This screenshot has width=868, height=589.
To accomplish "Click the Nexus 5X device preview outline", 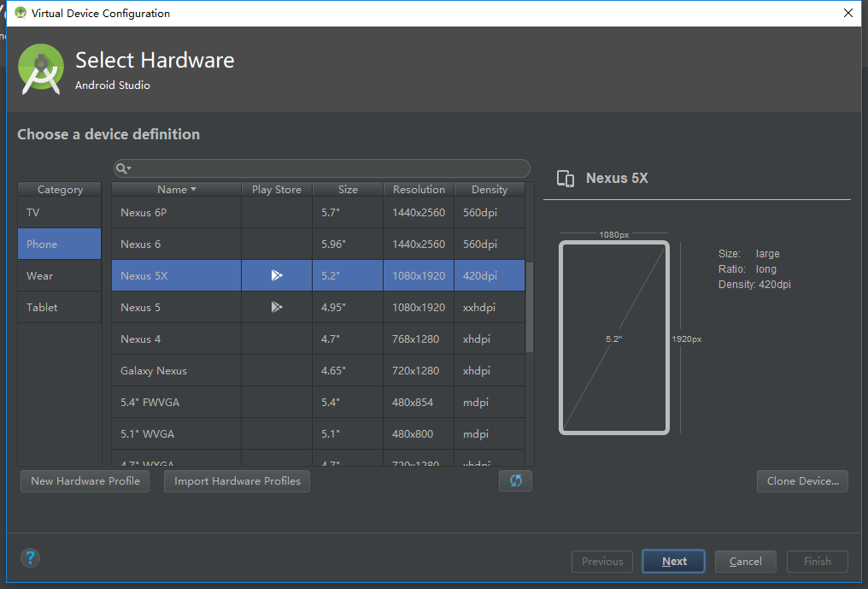I will click(x=614, y=338).
